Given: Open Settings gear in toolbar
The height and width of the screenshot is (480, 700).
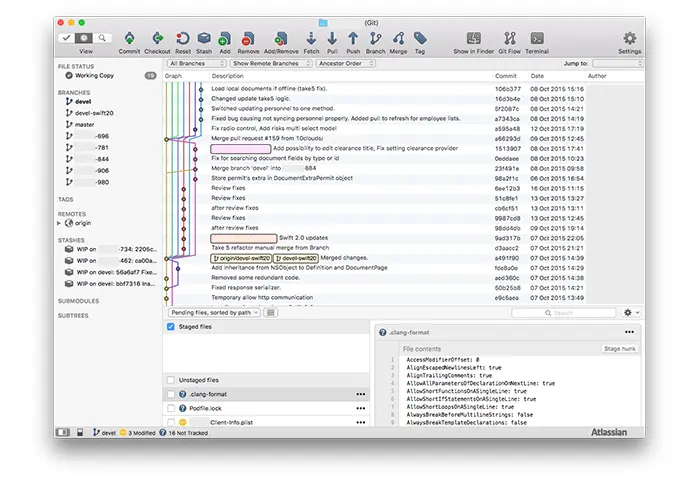Looking at the screenshot, I should (629, 39).
